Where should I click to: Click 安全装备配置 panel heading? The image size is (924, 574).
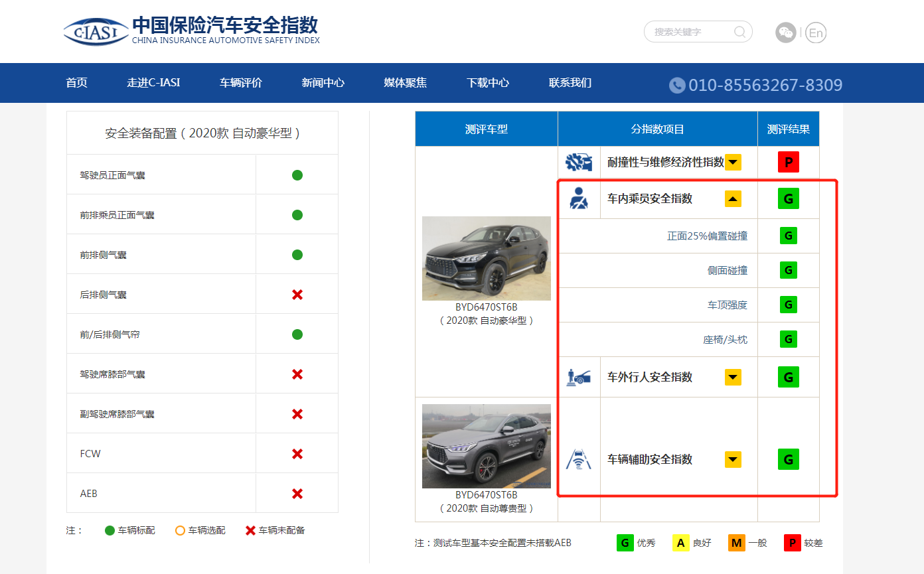point(202,133)
